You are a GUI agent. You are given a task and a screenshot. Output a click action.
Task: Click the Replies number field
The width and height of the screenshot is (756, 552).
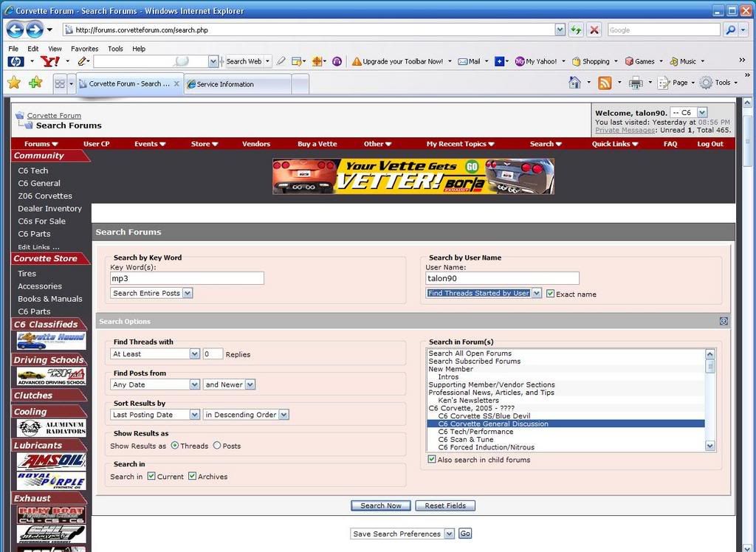213,354
